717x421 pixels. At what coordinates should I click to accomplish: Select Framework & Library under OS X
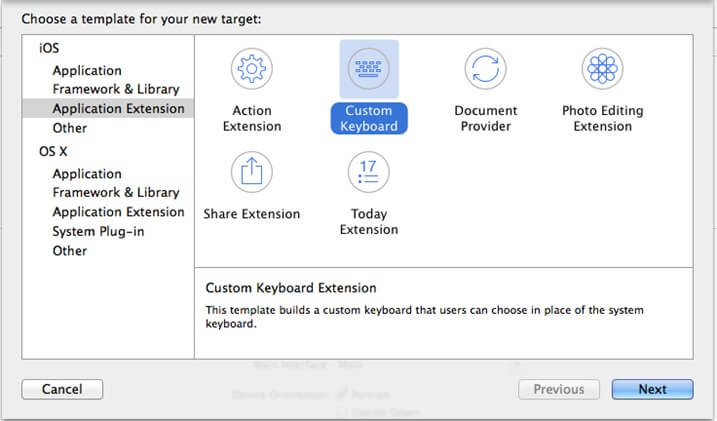pyautogui.click(x=116, y=193)
